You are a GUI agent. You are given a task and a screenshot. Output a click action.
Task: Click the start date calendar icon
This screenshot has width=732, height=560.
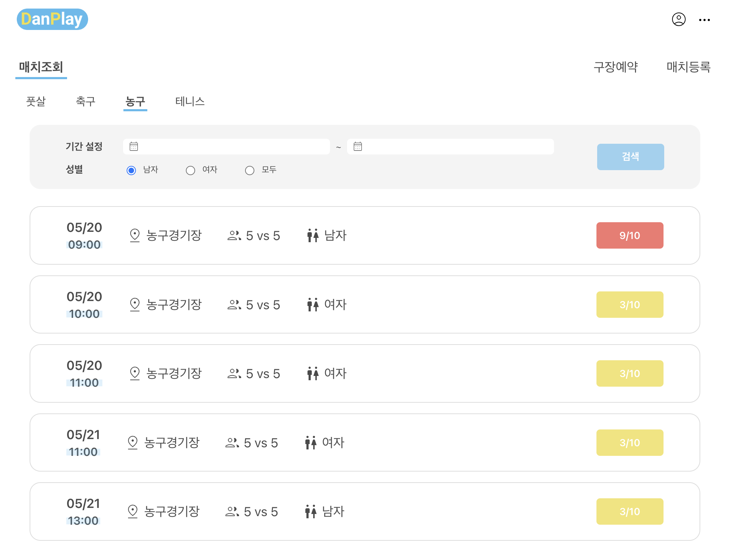coord(134,147)
